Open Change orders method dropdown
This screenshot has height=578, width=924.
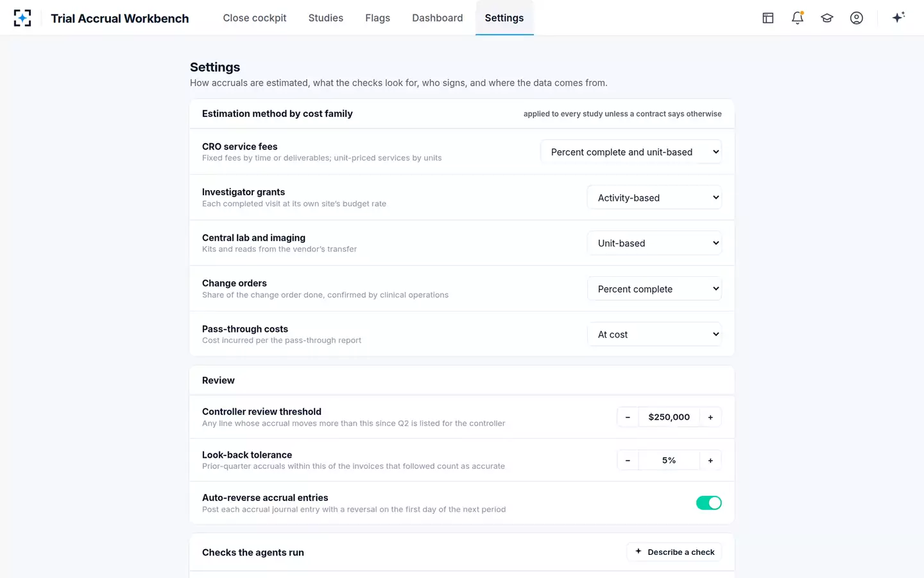[x=654, y=289]
